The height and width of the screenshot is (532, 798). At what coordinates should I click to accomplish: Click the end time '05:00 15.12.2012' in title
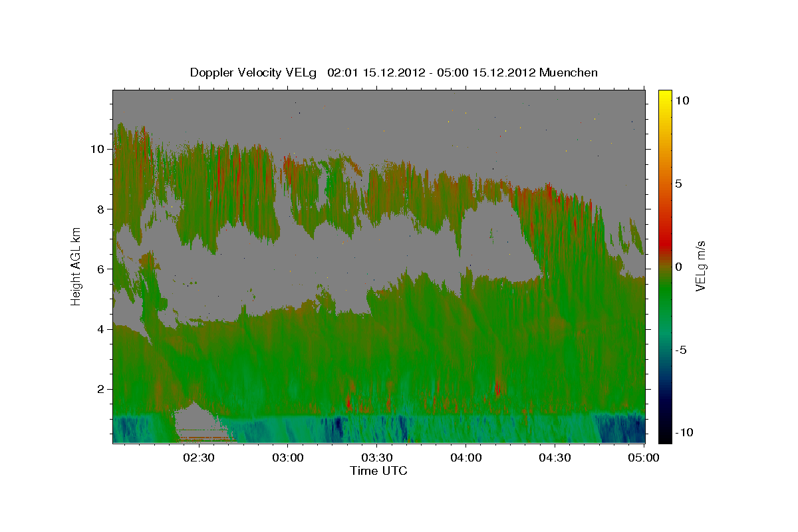[x=485, y=72]
